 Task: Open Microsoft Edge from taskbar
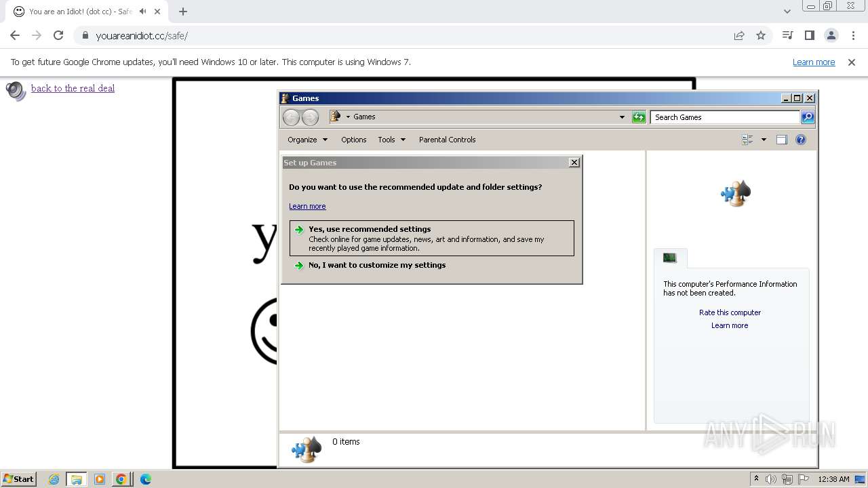[145, 479]
